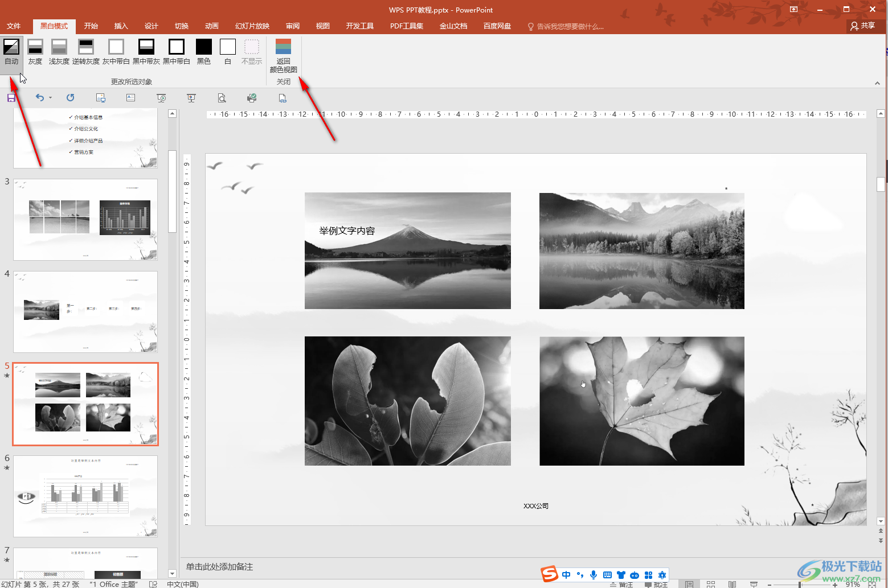The height and width of the screenshot is (588, 888).
Task: Click the 91% zoom level
Action: click(x=853, y=585)
